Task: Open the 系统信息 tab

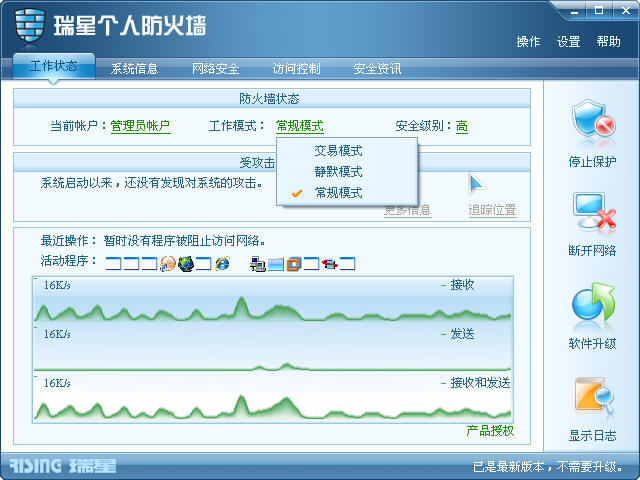Action: coord(134,68)
